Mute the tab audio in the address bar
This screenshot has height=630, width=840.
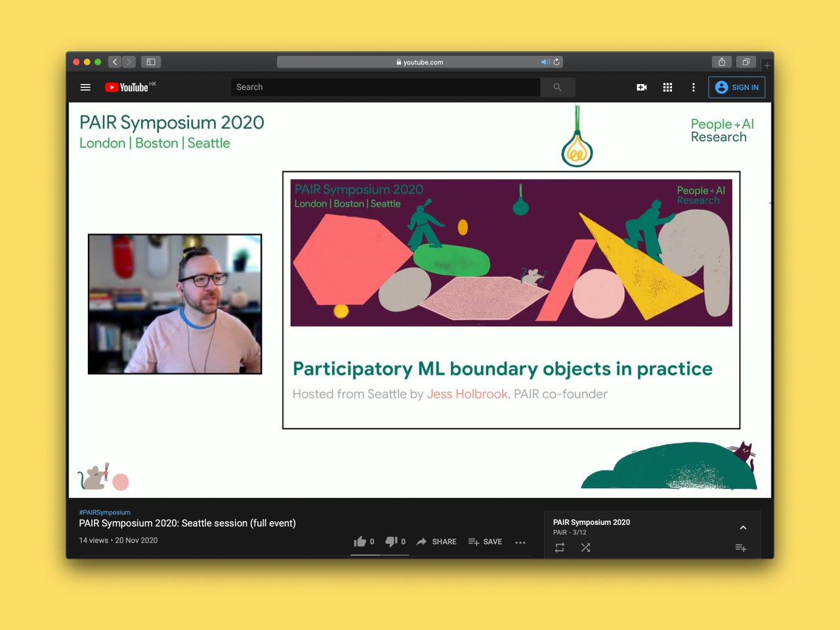[x=545, y=62]
